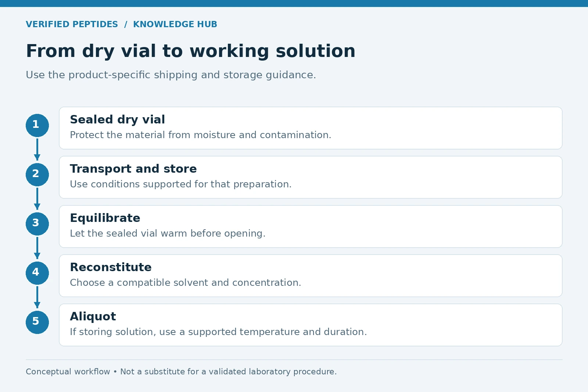
Task: Click 'Let the sealed vial warm' text
Action: pyautogui.click(x=168, y=233)
